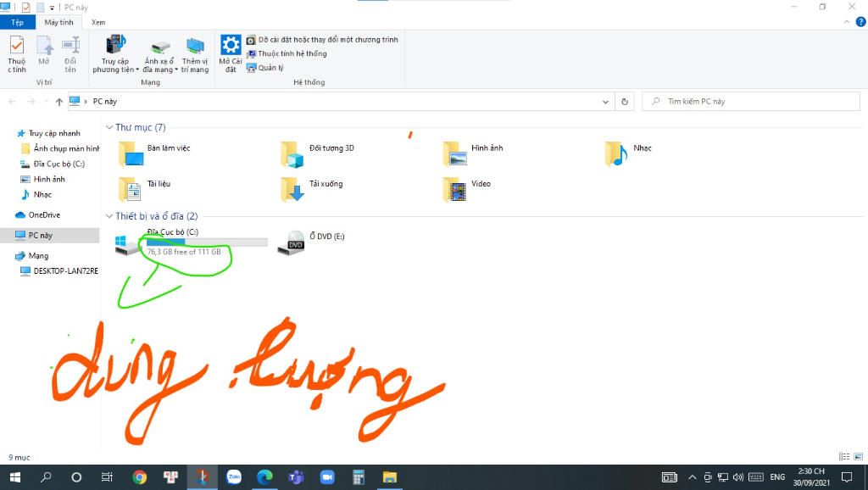Open DESKTOP-LAN72RE network computer
The image size is (868, 490).
pos(59,270)
